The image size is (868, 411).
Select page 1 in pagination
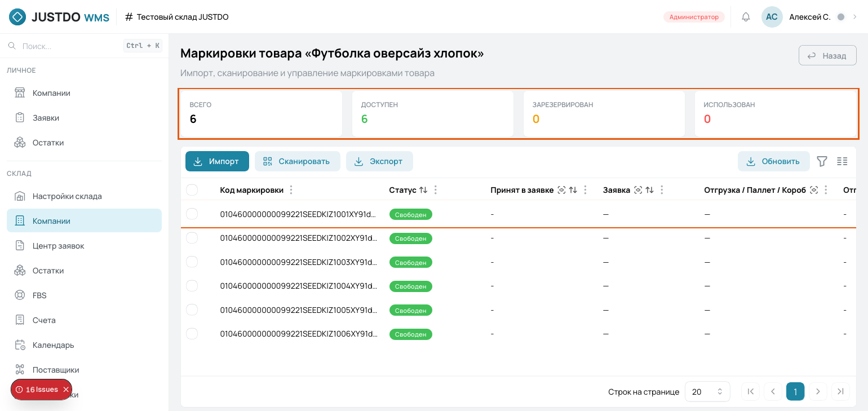click(795, 392)
